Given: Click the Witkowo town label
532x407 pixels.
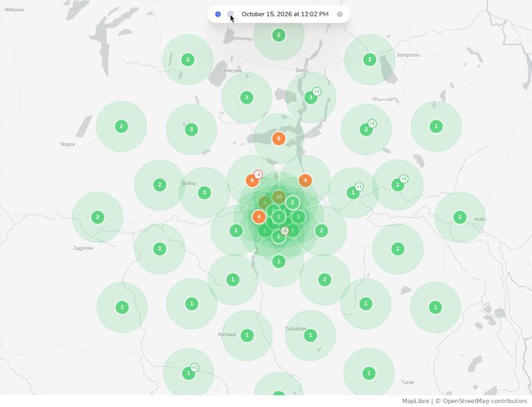Looking at the screenshot, I should pos(15,10).
